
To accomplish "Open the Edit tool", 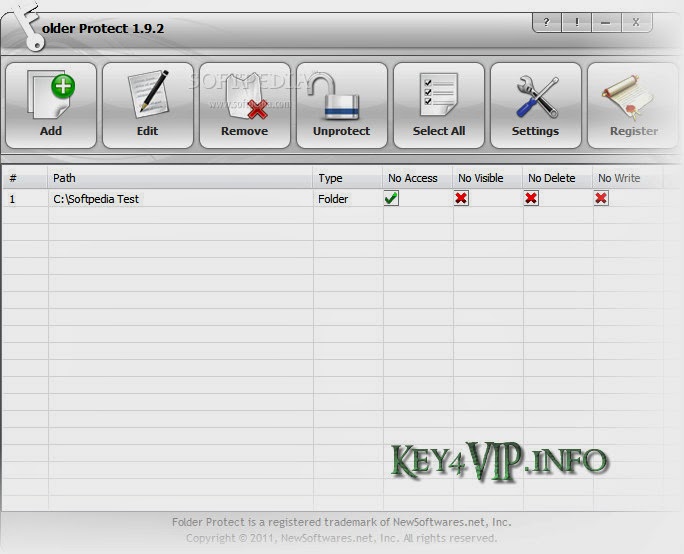I will [148, 106].
